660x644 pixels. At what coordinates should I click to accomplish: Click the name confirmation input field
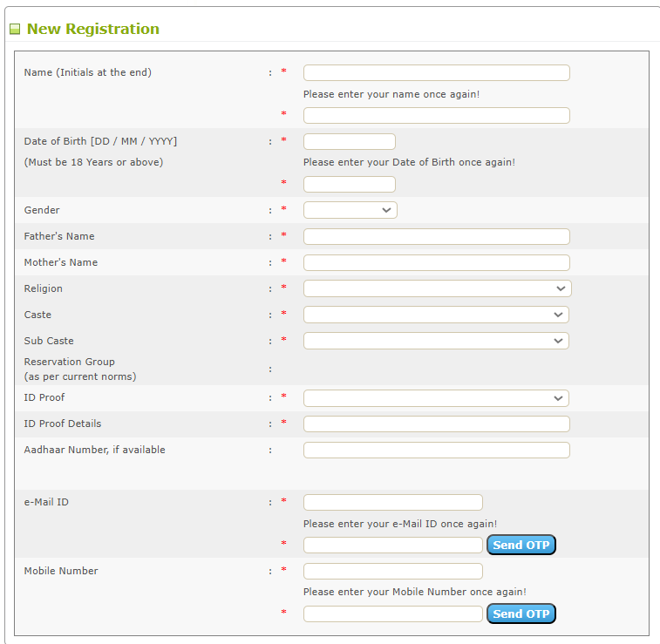[436, 116]
